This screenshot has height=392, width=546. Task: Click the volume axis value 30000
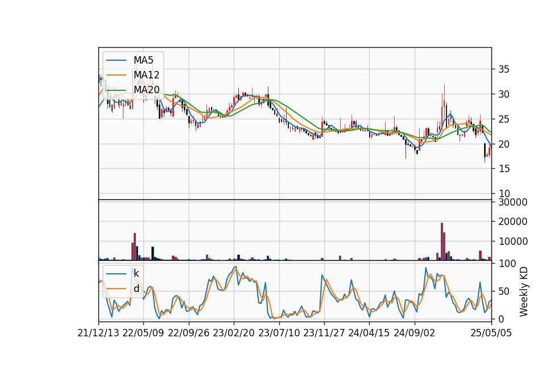click(513, 202)
